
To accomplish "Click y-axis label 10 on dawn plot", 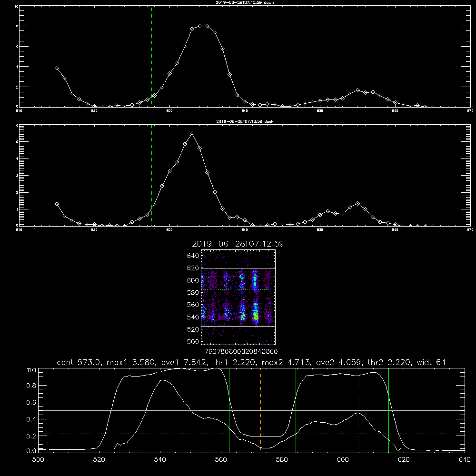I will coord(16,6).
